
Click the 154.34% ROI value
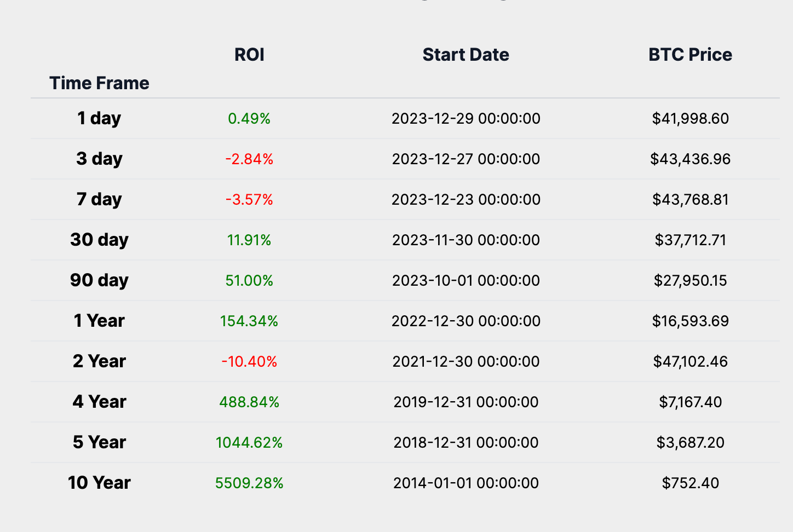249,321
